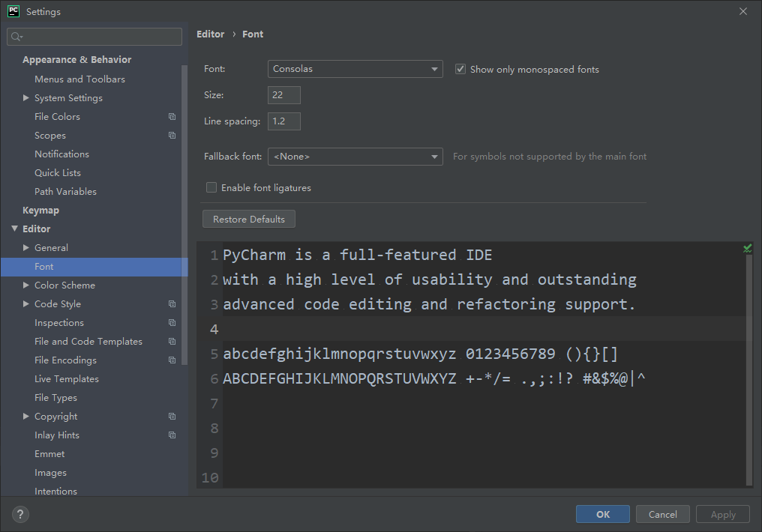762x532 pixels.
Task: Open Path Variables settings page
Action: coord(65,191)
